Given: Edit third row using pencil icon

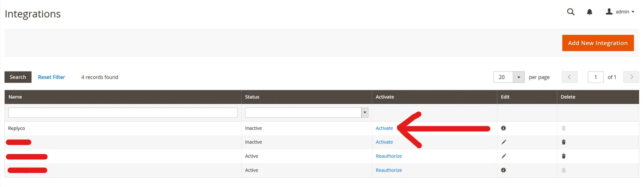Looking at the screenshot, I should click(504, 156).
